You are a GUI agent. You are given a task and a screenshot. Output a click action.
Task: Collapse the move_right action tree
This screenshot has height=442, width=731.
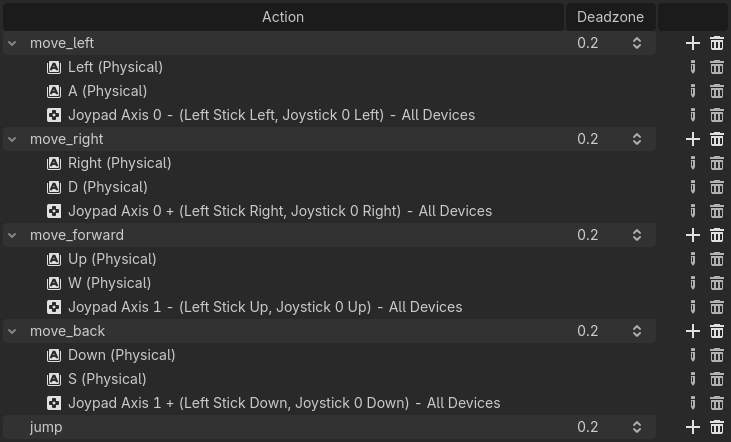(11, 139)
